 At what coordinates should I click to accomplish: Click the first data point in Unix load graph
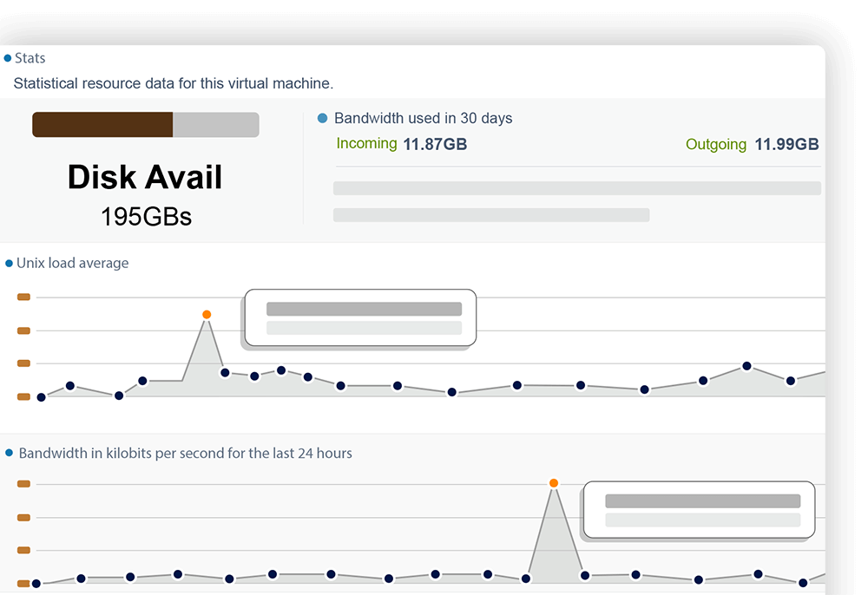(x=41, y=397)
